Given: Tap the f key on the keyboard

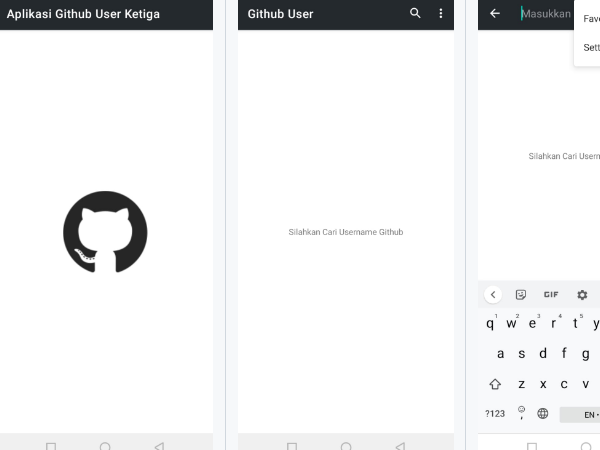Looking at the screenshot, I should 564,354.
